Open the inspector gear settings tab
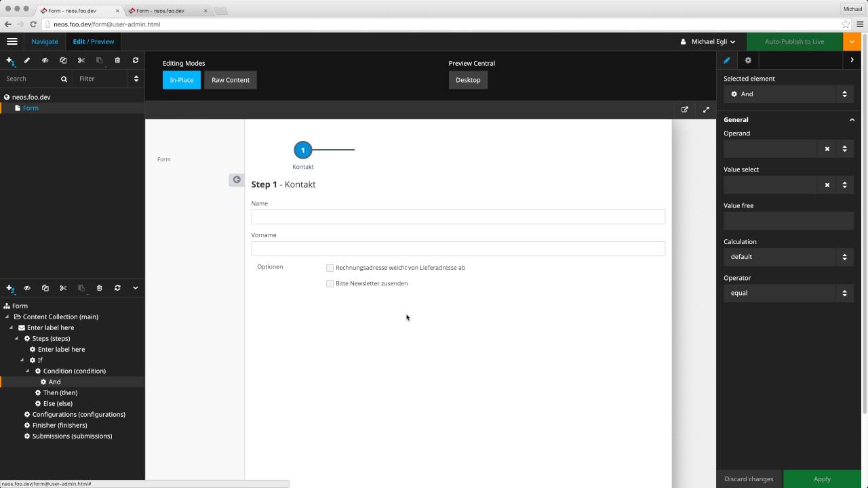The height and width of the screenshot is (488, 868). (x=748, y=60)
